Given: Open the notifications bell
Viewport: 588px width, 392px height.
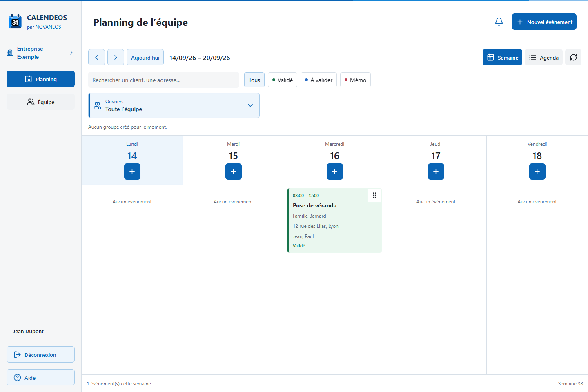Looking at the screenshot, I should coord(499,22).
